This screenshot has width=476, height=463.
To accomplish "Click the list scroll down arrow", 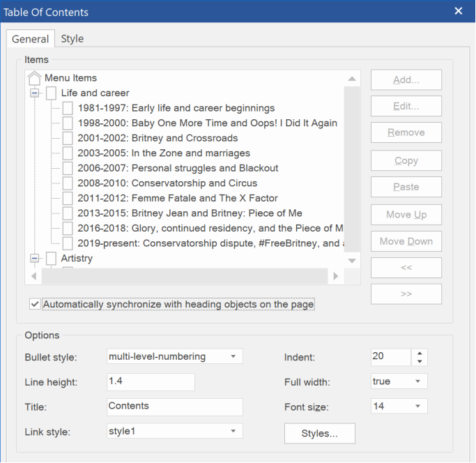I will click(352, 261).
